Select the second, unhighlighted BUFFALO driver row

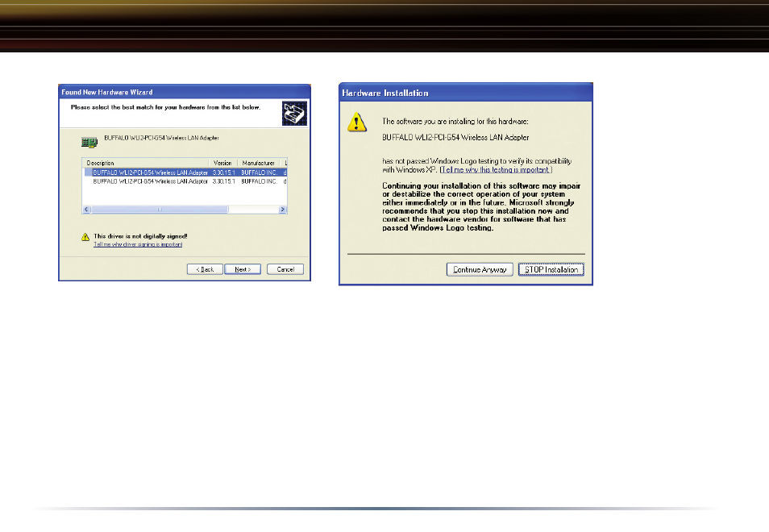(x=185, y=181)
